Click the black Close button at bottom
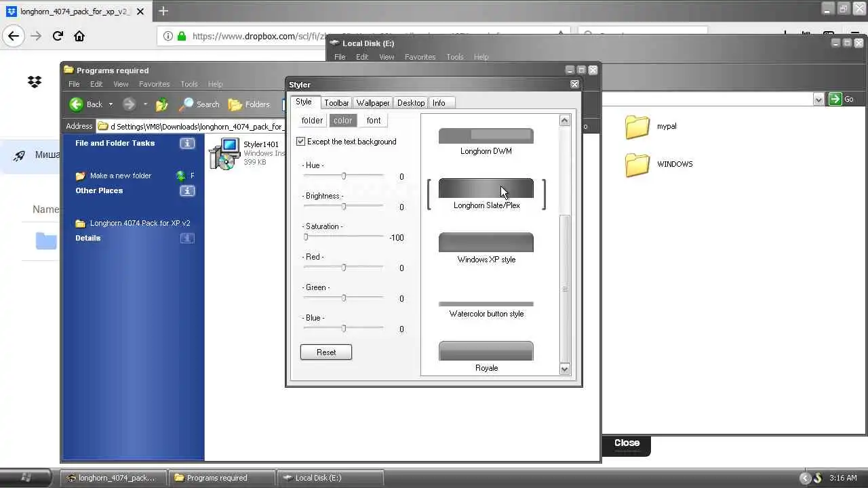The width and height of the screenshot is (868, 488). pyautogui.click(x=627, y=443)
